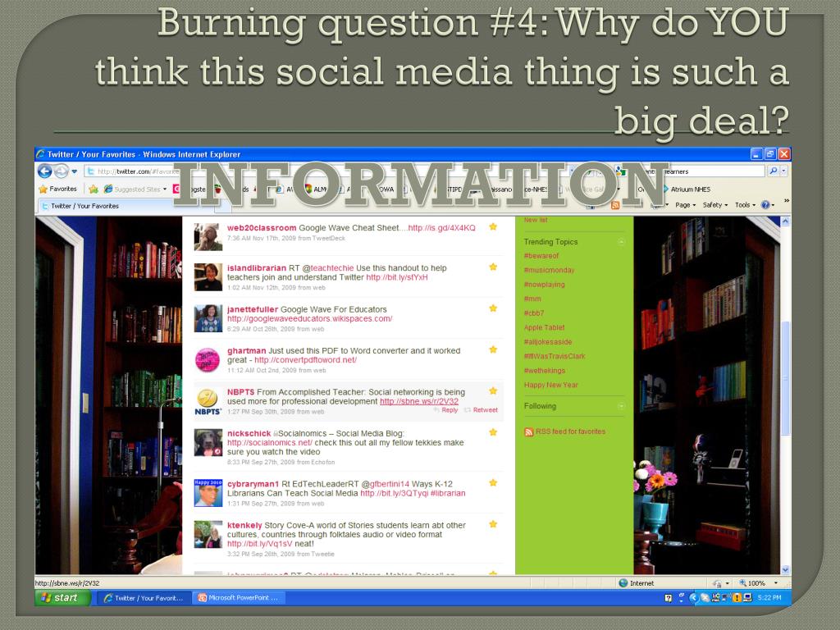Open web20classroom avatar thumbnail
This screenshot has width=840, height=630.
208,237
